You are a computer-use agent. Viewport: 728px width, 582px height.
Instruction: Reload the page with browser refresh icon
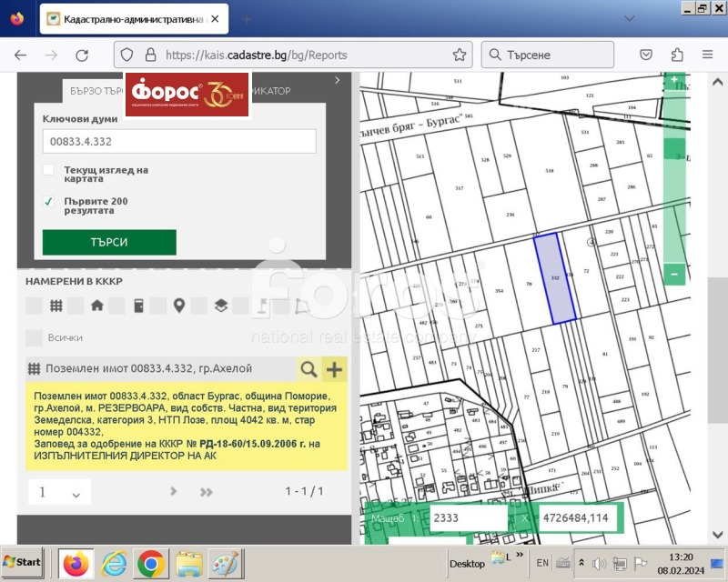pos(82,55)
